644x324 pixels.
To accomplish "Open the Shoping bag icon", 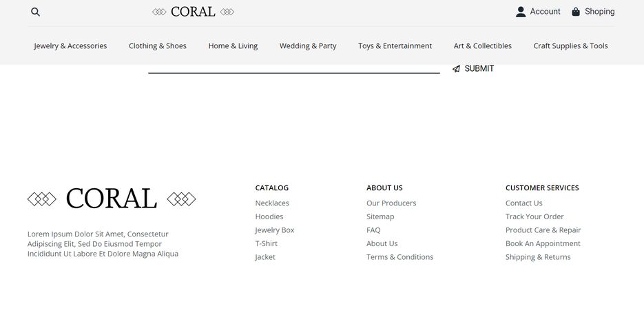I will pyautogui.click(x=575, y=12).
